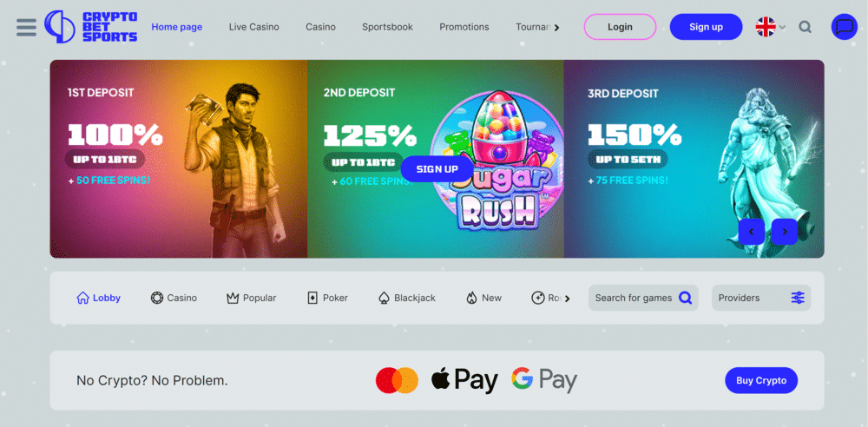Go to the next banner slide
This screenshot has height=427, width=868.
(785, 232)
